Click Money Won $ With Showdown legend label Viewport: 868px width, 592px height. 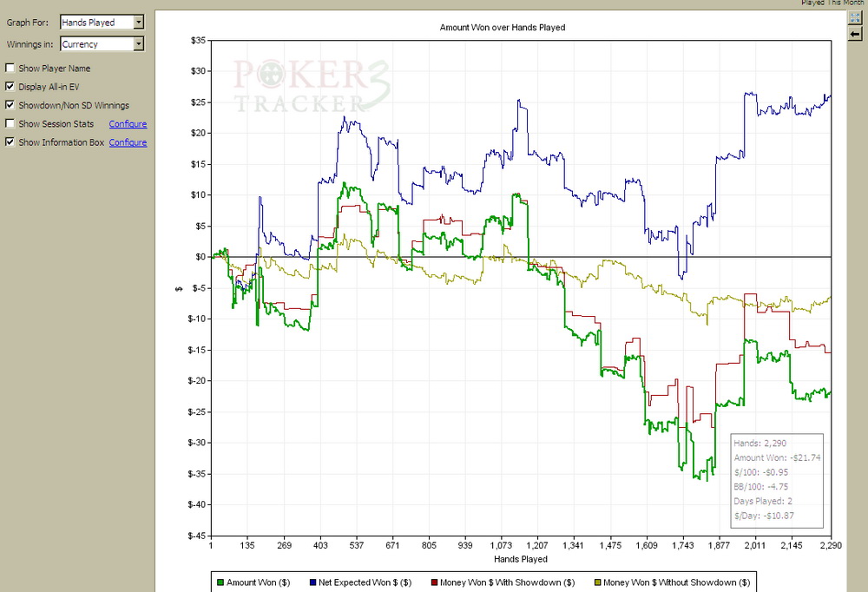(508, 582)
